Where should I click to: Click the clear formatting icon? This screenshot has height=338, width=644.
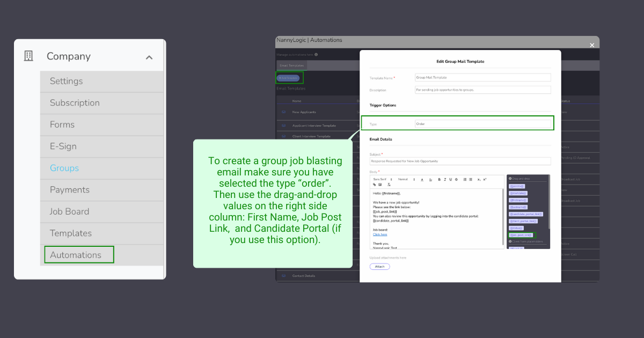(389, 185)
